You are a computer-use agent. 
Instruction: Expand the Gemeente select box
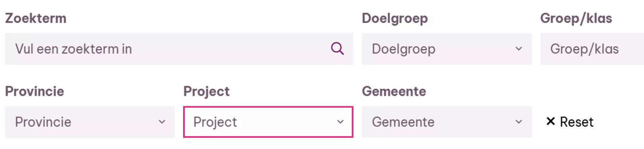click(436, 122)
